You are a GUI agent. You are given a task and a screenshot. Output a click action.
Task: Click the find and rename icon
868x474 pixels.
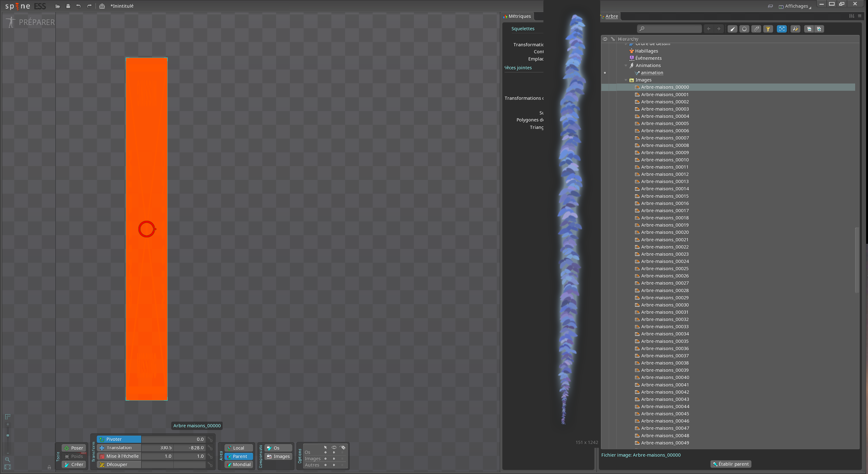[795, 29]
